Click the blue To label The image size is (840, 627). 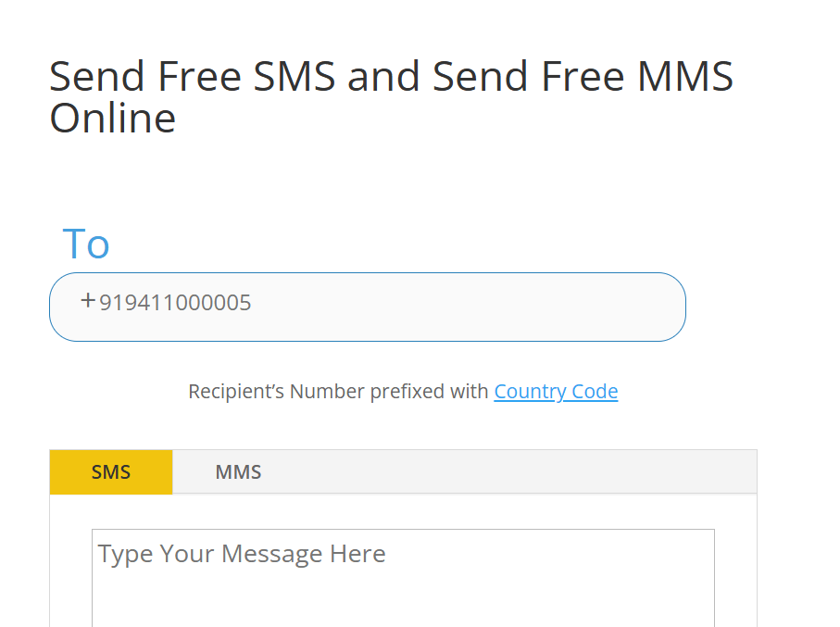coord(86,244)
